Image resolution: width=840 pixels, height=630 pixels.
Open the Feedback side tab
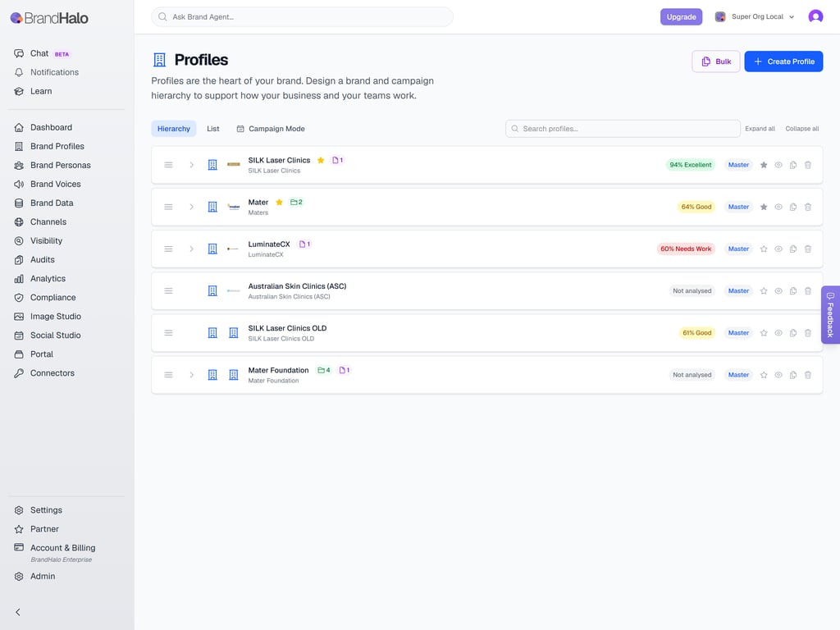830,314
